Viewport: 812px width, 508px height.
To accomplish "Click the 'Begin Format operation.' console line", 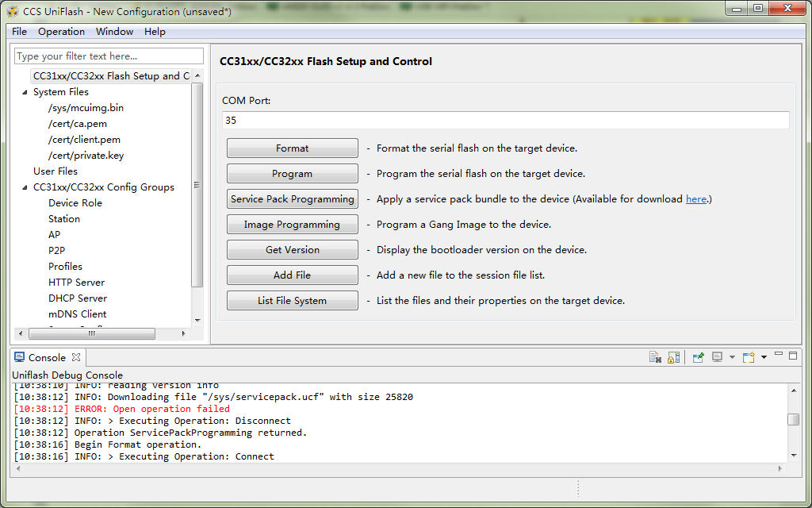I will 108,444.
